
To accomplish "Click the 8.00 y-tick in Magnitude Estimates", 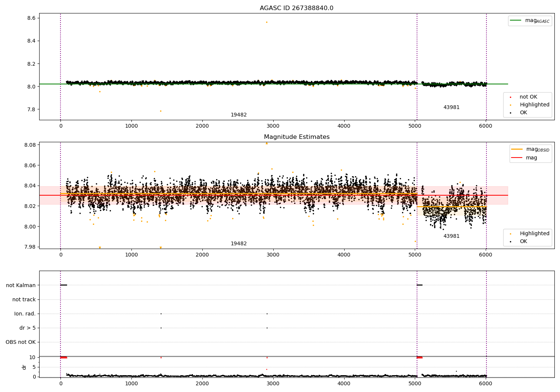I will pyautogui.click(x=30, y=227).
